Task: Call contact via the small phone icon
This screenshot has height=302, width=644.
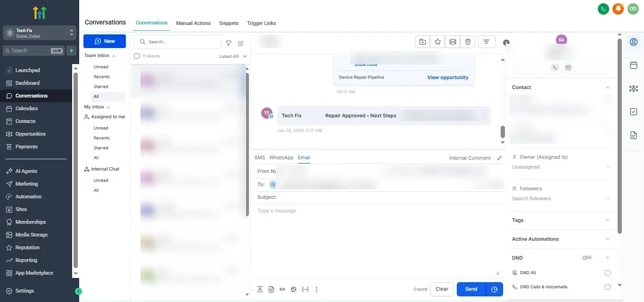Action: click(x=555, y=67)
